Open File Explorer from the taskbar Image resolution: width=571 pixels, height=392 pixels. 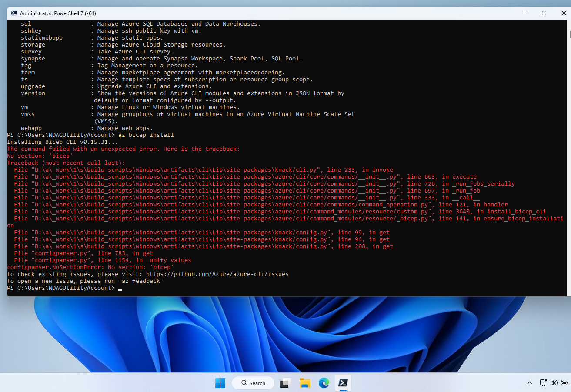point(304,383)
